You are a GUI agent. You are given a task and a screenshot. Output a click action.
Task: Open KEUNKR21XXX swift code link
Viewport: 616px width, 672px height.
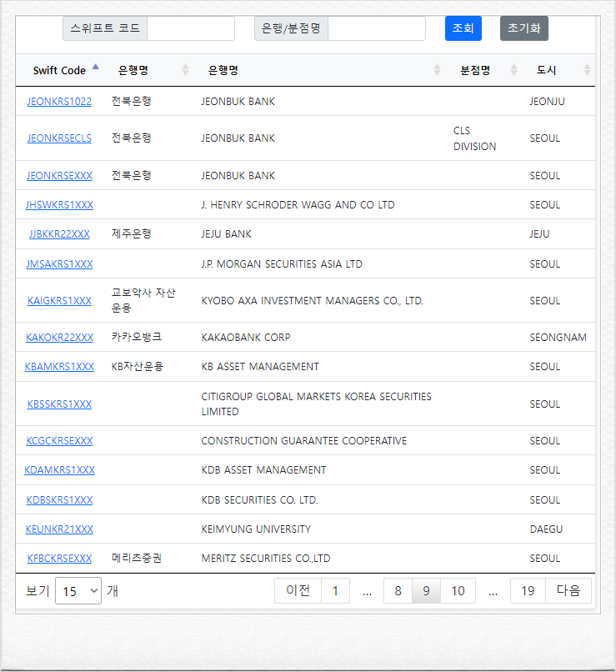59,529
